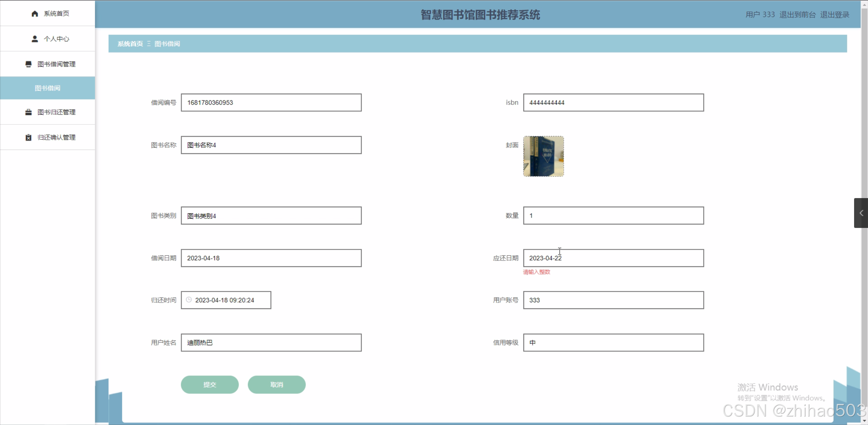
Task: Open the 图书归还管理 menu
Action: pyautogui.click(x=56, y=112)
